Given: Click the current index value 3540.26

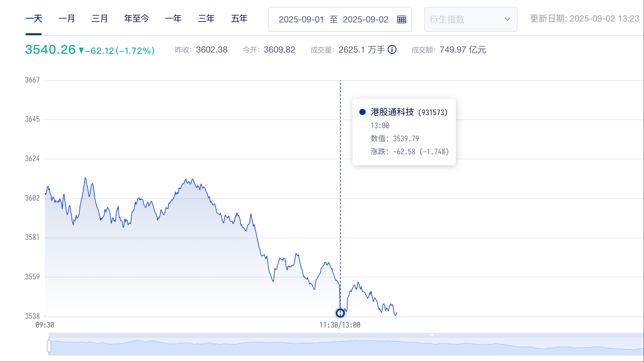Looking at the screenshot, I should pyautogui.click(x=50, y=50).
